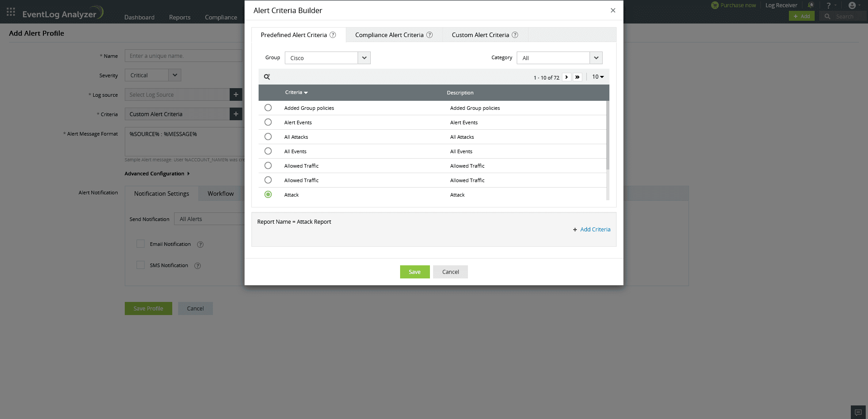This screenshot has width=868, height=419.
Task: Switch to Notification Settings tab
Action: (x=162, y=193)
